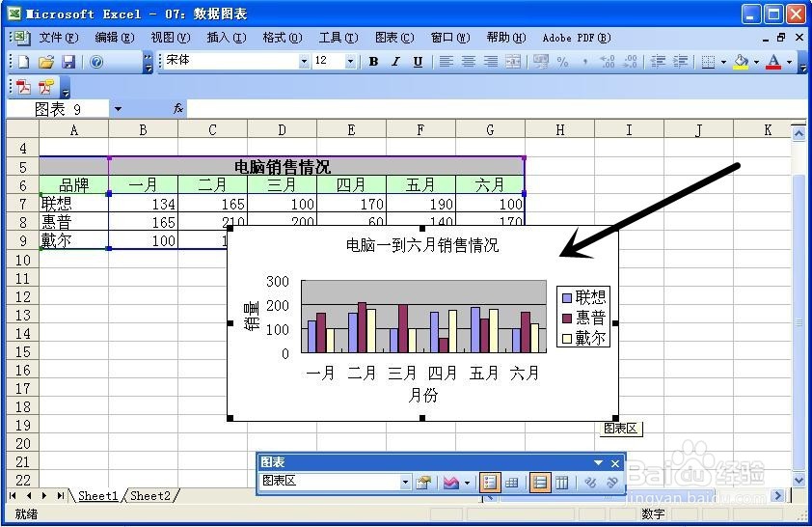Switch to Sheet1 tab

click(98, 496)
